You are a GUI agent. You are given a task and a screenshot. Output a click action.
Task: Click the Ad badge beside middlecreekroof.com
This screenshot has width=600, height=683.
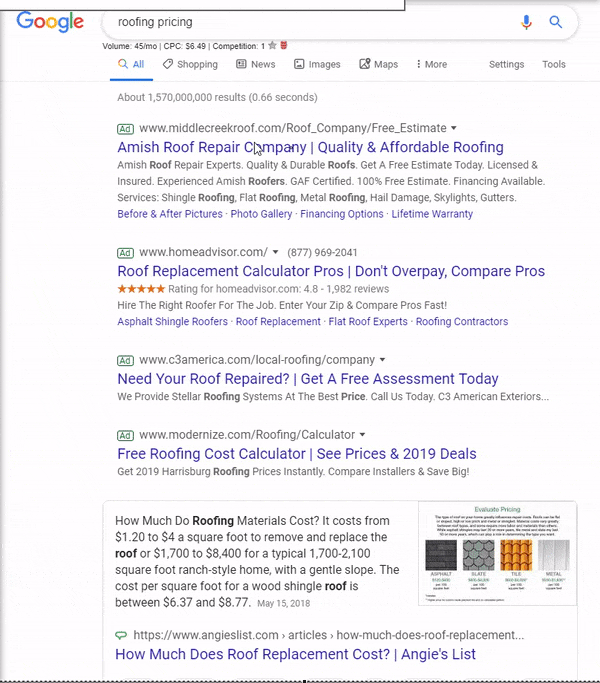(125, 129)
